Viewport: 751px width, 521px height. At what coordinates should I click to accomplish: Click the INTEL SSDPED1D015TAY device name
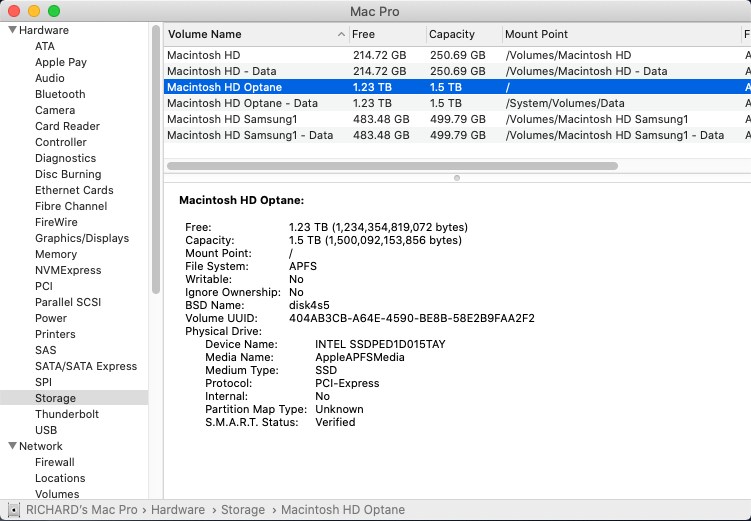380,344
